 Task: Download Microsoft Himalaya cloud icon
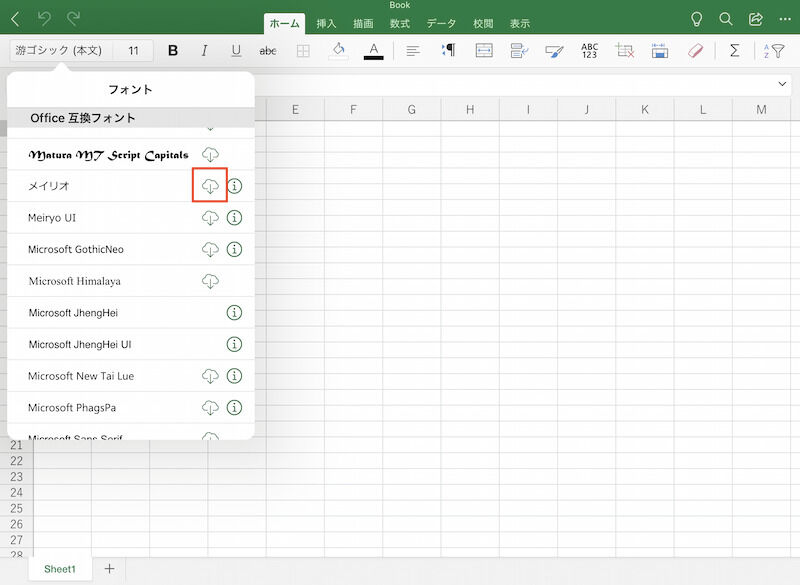coord(210,281)
